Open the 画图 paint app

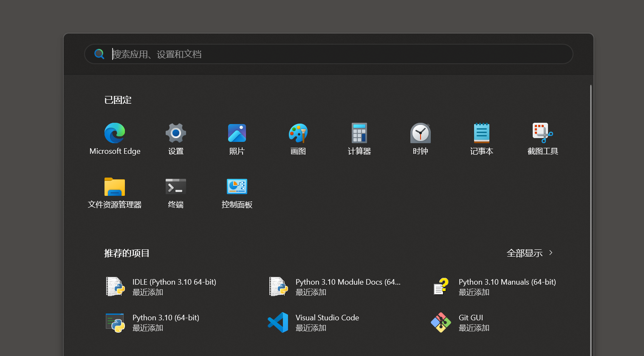tap(298, 139)
